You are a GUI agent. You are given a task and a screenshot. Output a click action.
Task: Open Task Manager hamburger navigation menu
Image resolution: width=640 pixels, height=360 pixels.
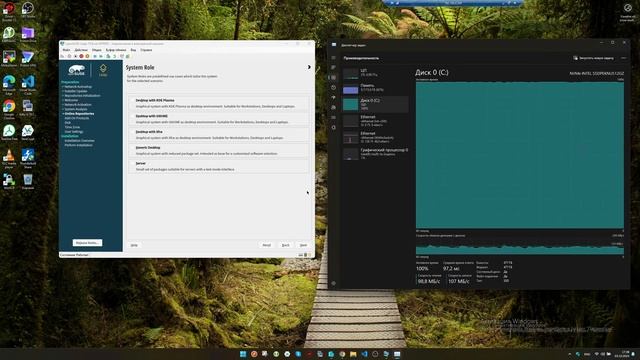(333, 58)
